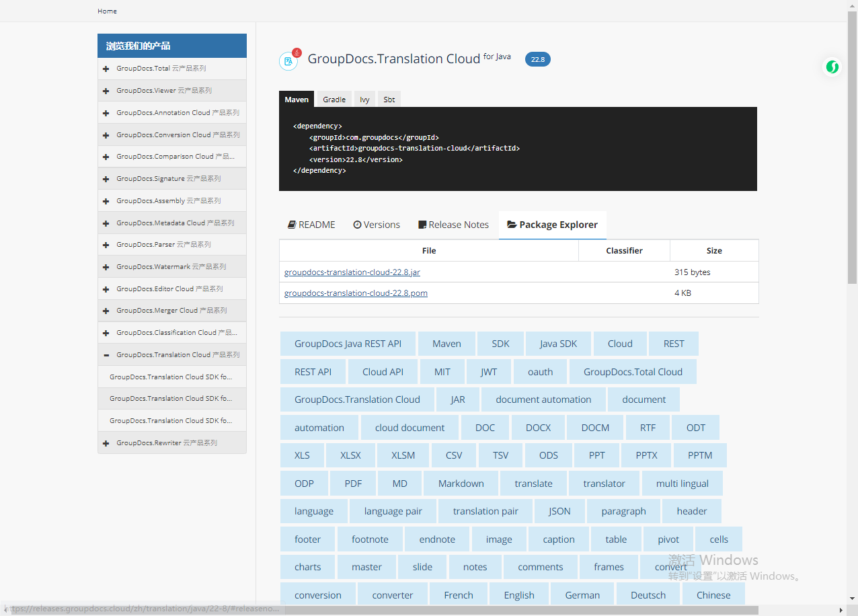Click the GroupDocs.Total Cloud tag
The image size is (858, 616).
pos(633,372)
